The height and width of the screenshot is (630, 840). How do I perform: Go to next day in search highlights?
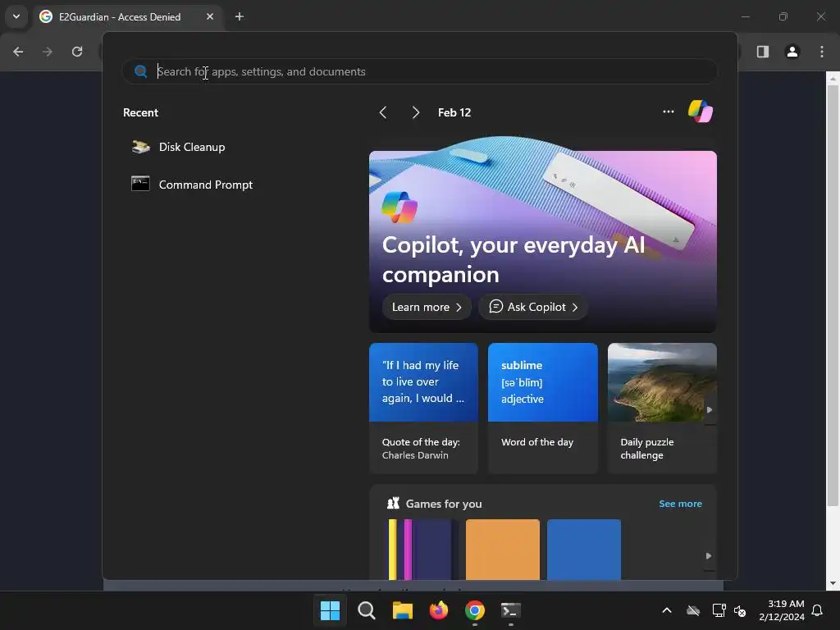tap(416, 112)
